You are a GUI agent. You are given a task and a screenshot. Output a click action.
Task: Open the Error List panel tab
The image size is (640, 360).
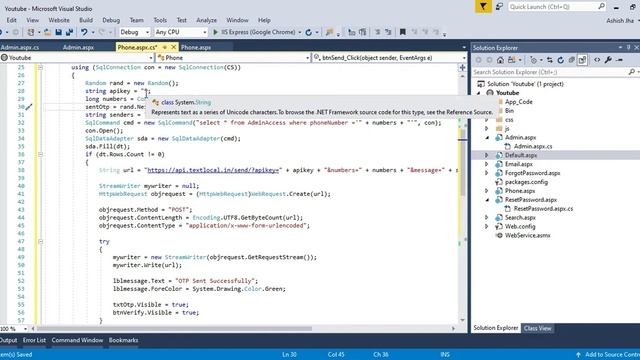point(34,340)
